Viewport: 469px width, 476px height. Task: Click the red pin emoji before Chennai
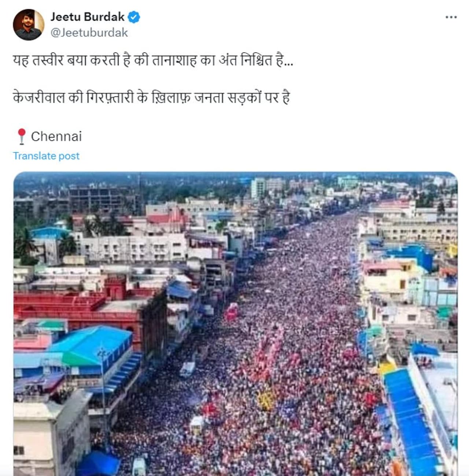pos(21,136)
